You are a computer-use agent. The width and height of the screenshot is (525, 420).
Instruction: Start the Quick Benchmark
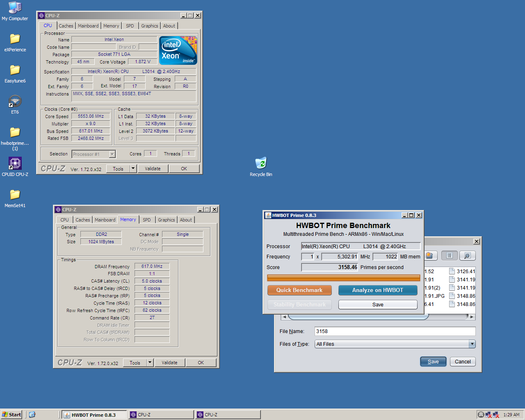[x=299, y=290]
